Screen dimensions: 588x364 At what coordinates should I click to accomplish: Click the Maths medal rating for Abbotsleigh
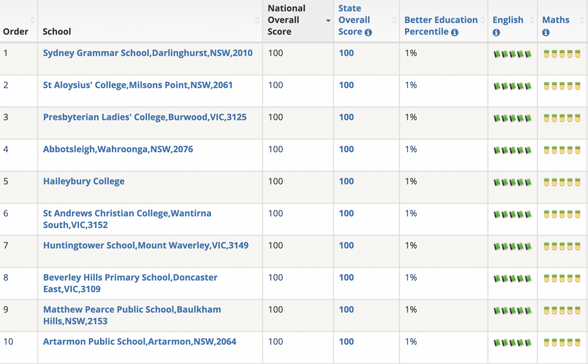(562, 151)
